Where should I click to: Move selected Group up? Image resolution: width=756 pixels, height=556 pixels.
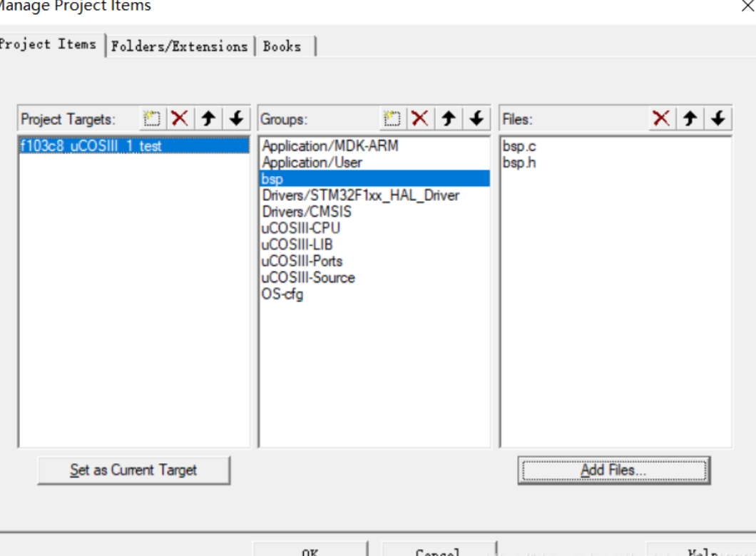point(449,118)
